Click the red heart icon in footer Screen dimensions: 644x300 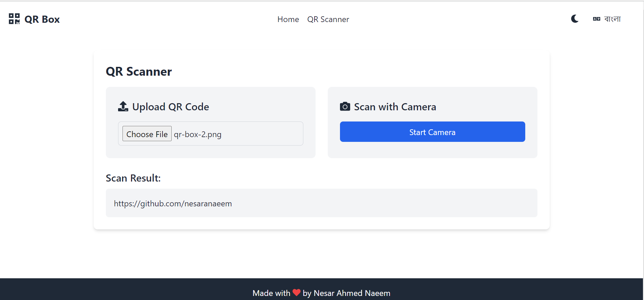click(297, 293)
